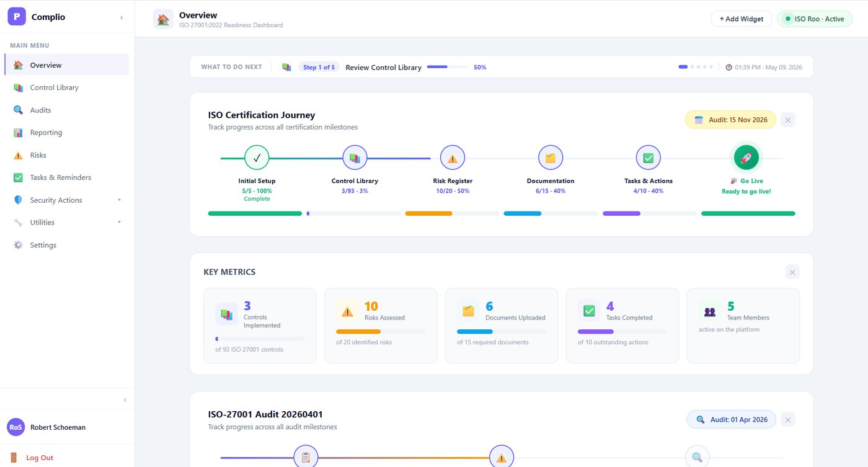This screenshot has width=868, height=467.
Task: Click the Go Live rocket milestone
Action: 746,158
